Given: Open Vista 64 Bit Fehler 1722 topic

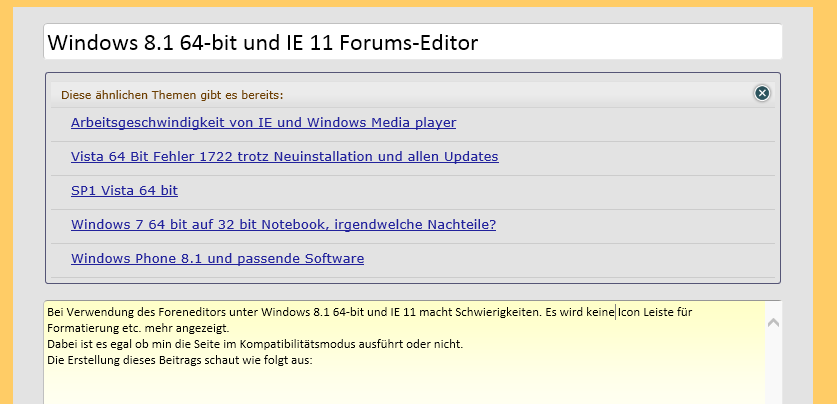Looking at the screenshot, I should pyautogui.click(x=285, y=157).
